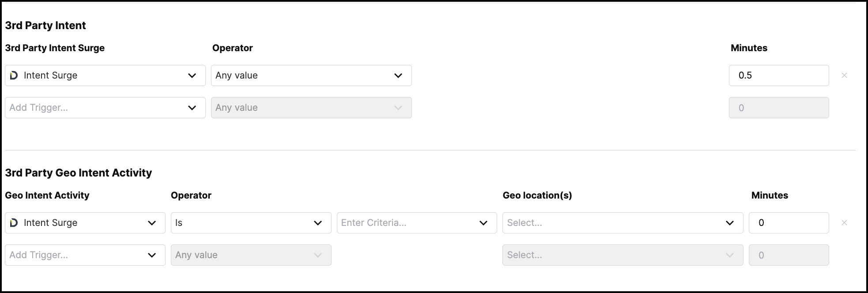Viewport: 868px width, 293px height.
Task: Expand the Any value operator dropdown for Intent Surge
Action: (x=311, y=75)
